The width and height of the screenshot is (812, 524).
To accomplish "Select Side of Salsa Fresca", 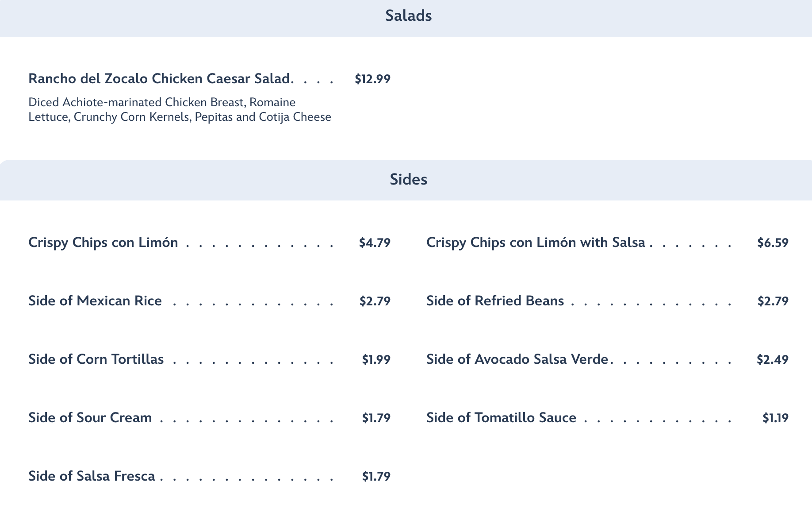I will click(x=92, y=476).
